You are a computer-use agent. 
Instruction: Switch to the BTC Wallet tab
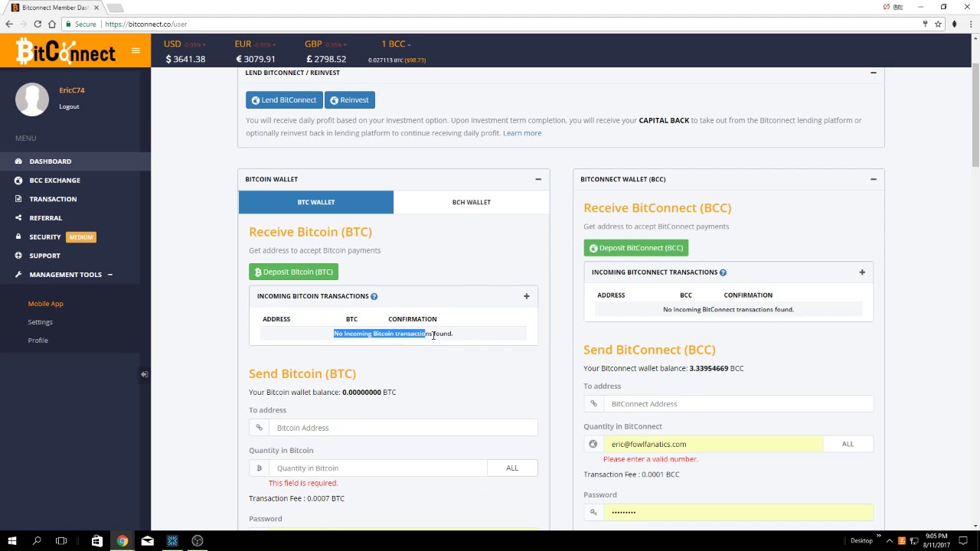tap(316, 202)
